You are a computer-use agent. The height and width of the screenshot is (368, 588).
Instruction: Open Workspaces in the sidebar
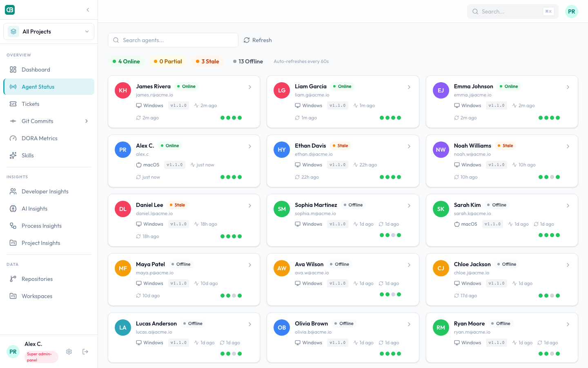pyautogui.click(x=49, y=296)
